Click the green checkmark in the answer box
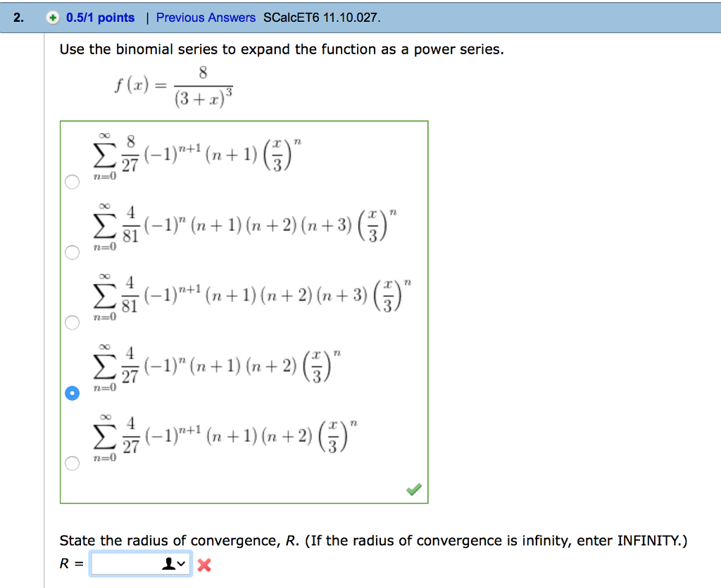Viewport: 721px width, 588px height. coord(414,488)
